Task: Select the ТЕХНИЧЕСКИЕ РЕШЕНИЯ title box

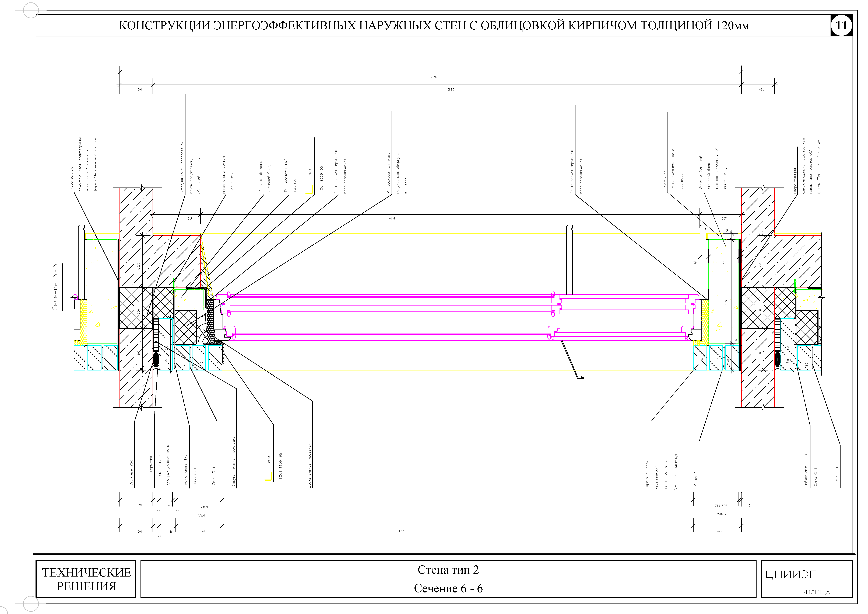Action: tap(86, 579)
